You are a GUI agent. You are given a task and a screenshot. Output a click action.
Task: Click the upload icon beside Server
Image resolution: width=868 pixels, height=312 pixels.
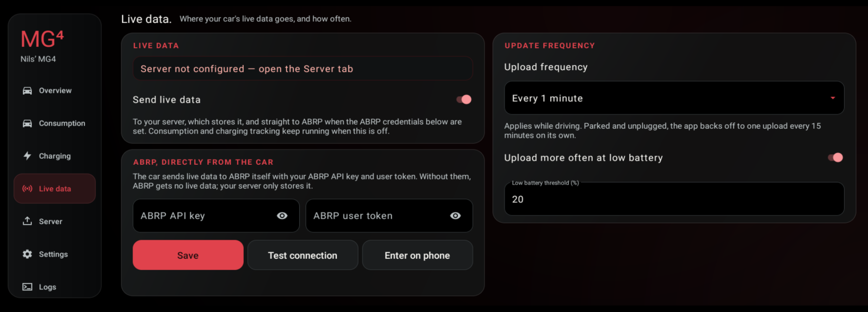[27, 221]
